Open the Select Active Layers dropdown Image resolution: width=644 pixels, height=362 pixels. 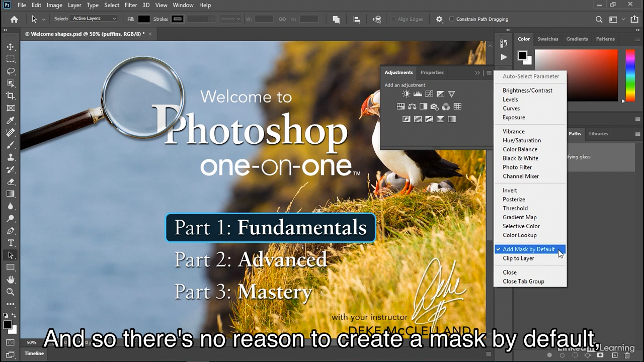(94, 19)
